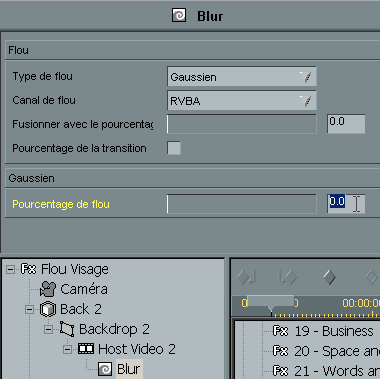Collapse the Back 2 tree node
This screenshot has height=379, width=380.
(29, 309)
